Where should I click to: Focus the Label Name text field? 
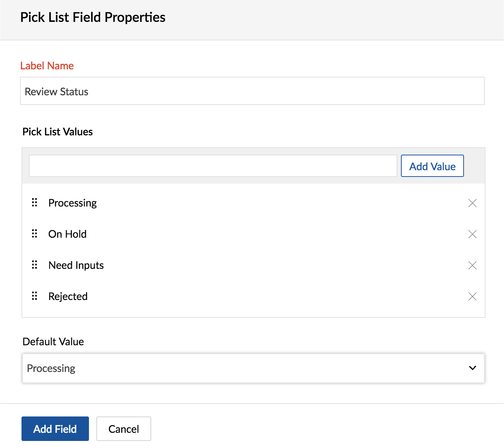click(252, 91)
